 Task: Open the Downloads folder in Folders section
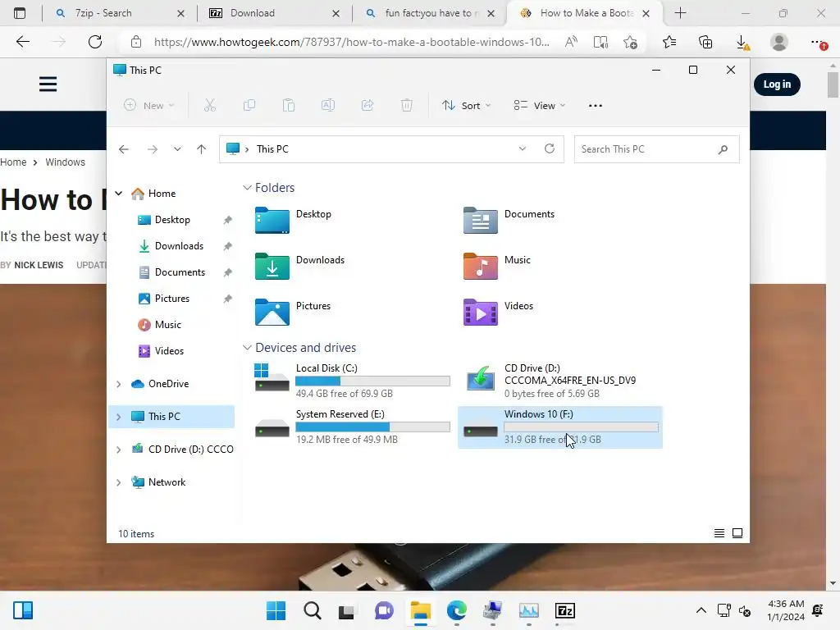[300, 266]
